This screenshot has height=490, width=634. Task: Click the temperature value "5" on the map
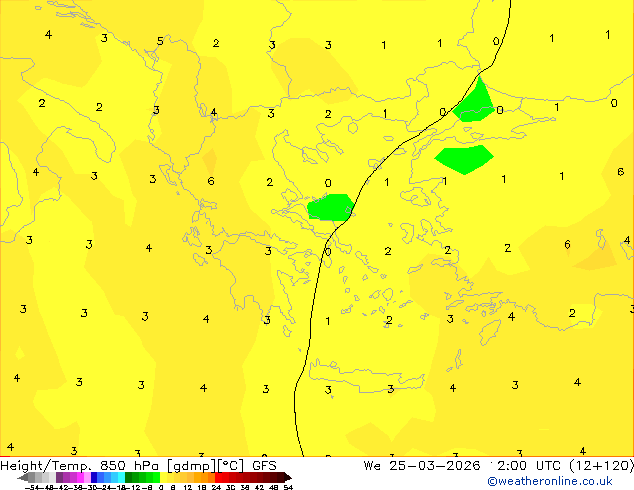(160, 41)
